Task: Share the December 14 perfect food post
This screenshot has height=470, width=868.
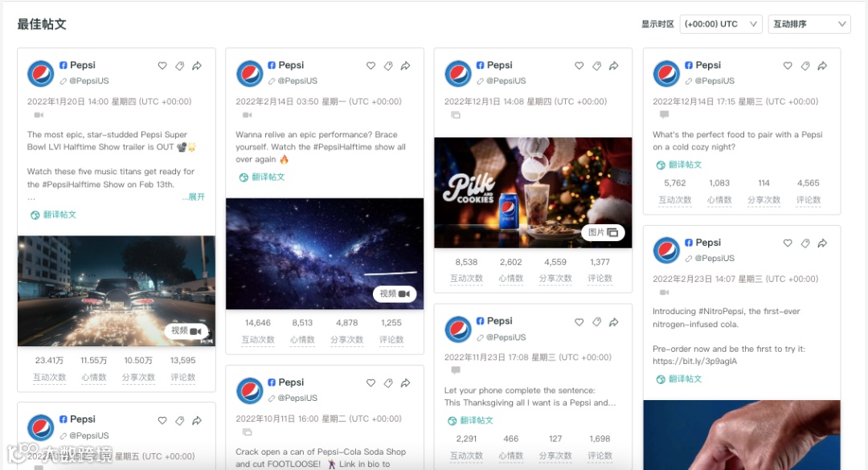Action: pyautogui.click(x=823, y=66)
